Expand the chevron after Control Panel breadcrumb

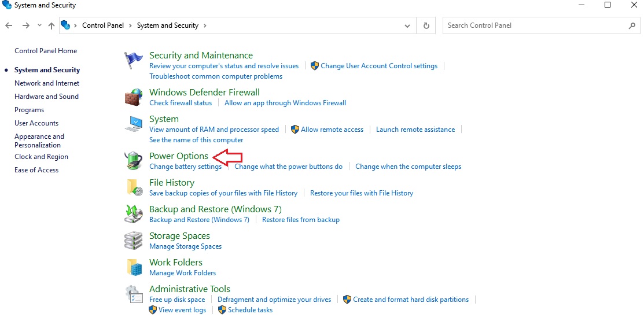(x=130, y=25)
